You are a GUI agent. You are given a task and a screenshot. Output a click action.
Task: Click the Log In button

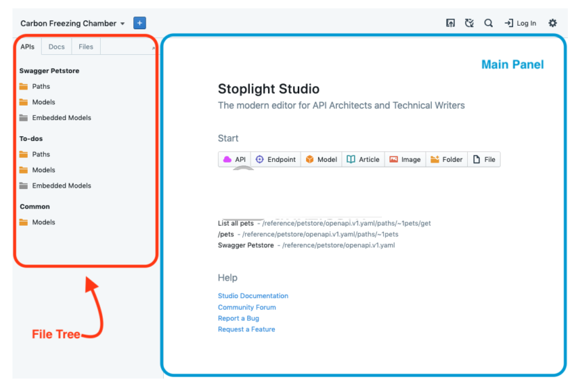(x=520, y=23)
